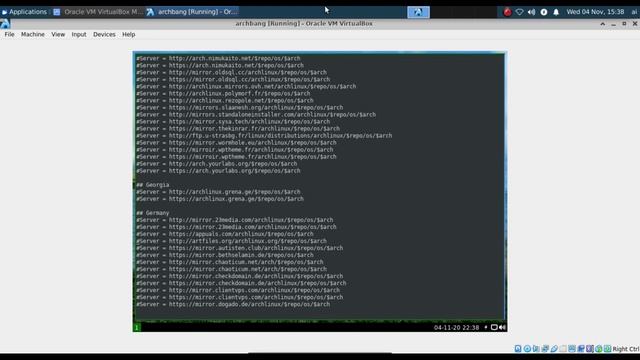Image resolution: width=640 pixels, height=360 pixels.
Task: Click the mirror.sysa.tech server line
Action: tap(233, 122)
